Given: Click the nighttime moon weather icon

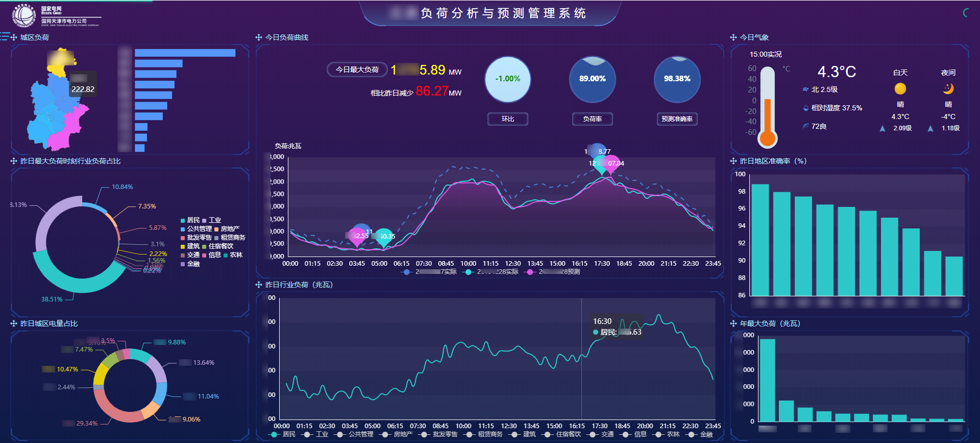Looking at the screenshot, I should point(948,89).
